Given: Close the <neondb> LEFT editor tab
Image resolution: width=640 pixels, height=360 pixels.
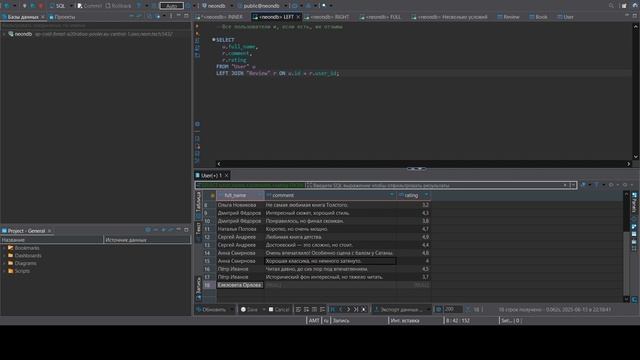Looking at the screenshot, I should point(298,17).
